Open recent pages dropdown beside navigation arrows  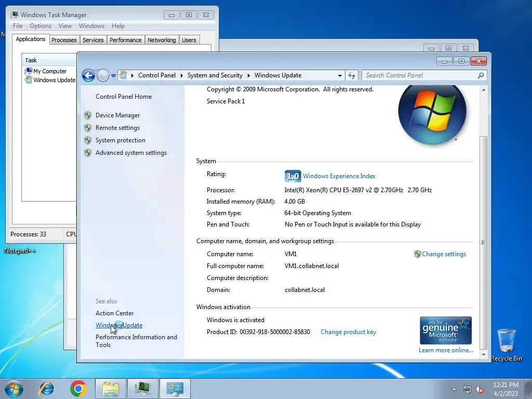(113, 76)
